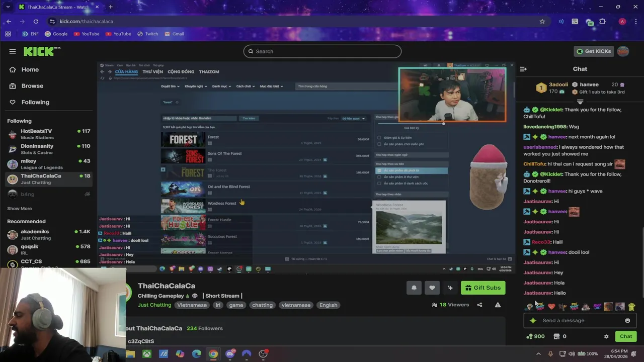The height and width of the screenshot is (362, 644).
Task: Open the Kick hamburger sidebar menu
Action: (x=13, y=51)
